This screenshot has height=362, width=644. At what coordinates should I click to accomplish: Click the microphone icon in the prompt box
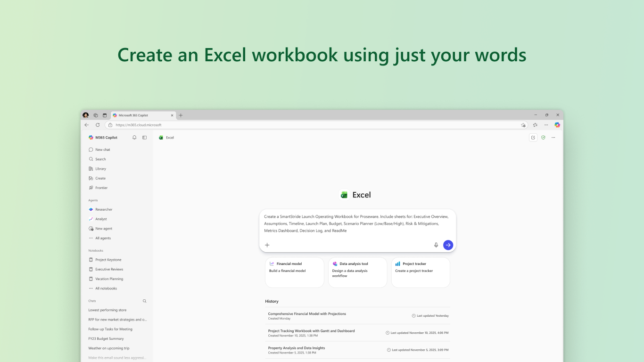(436, 245)
